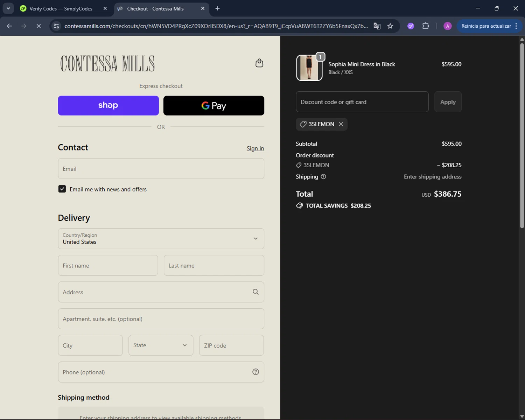The height and width of the screenshot is (420, 525).
Task: Click the Total Savings tag icon
Action: (x=299, y=206)
